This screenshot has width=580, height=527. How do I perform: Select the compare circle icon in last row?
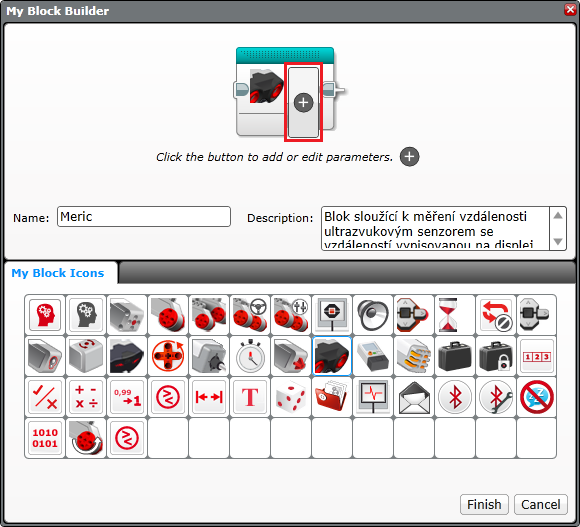127,438
